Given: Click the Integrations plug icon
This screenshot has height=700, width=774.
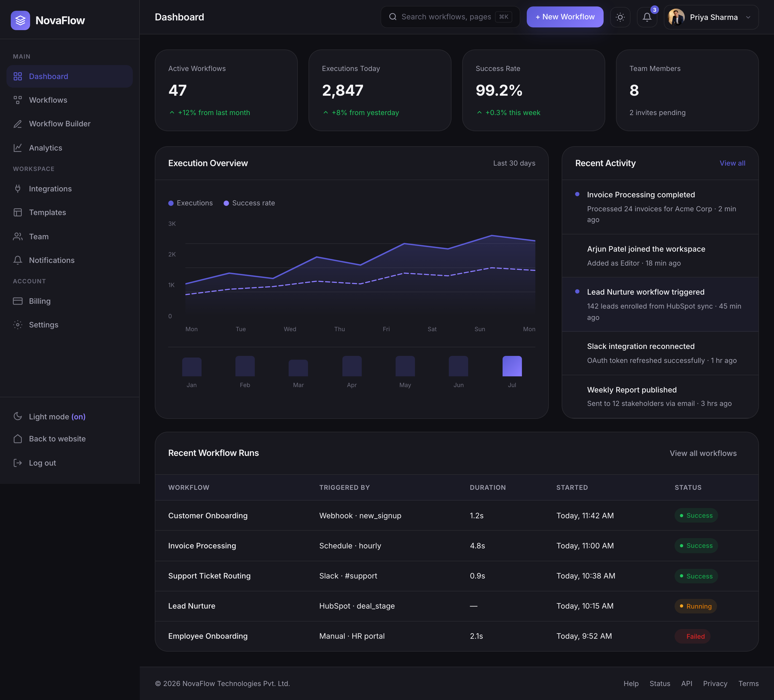Looking at the screenshot, I should point(18,188).
